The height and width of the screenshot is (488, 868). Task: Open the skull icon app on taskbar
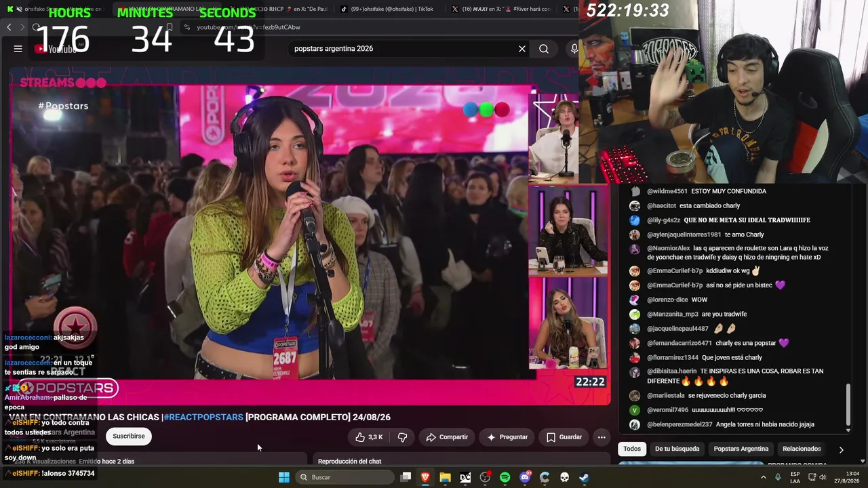564,477
